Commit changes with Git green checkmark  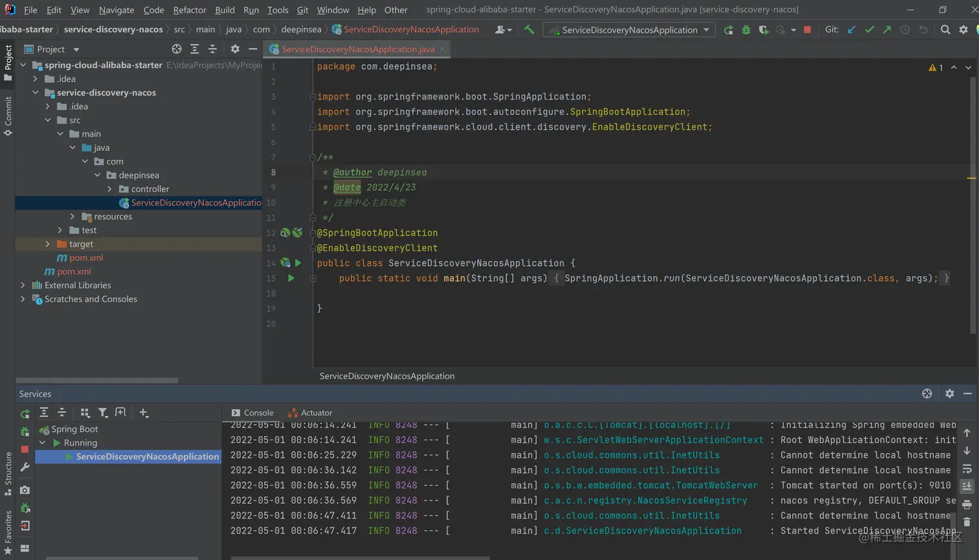870,30
